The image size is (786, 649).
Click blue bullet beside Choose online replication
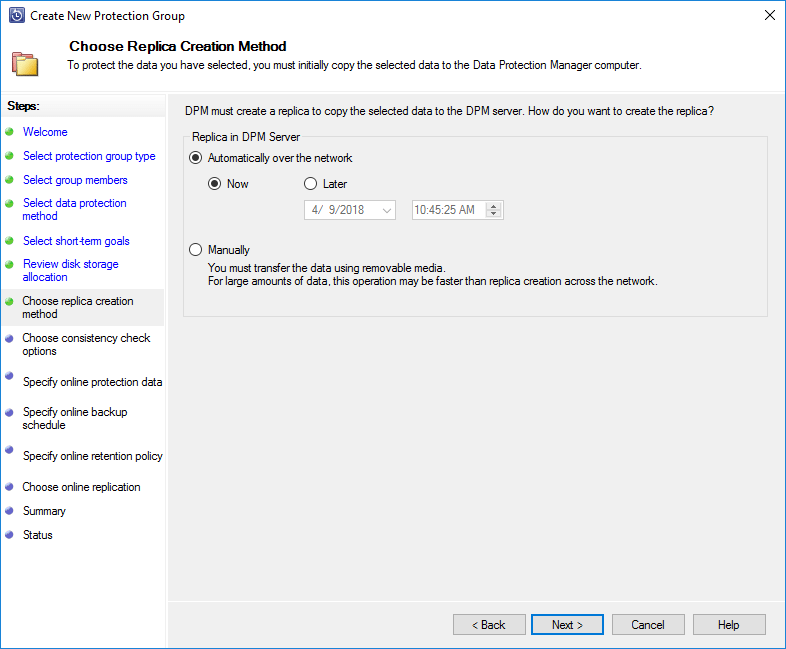coord(9,487)
